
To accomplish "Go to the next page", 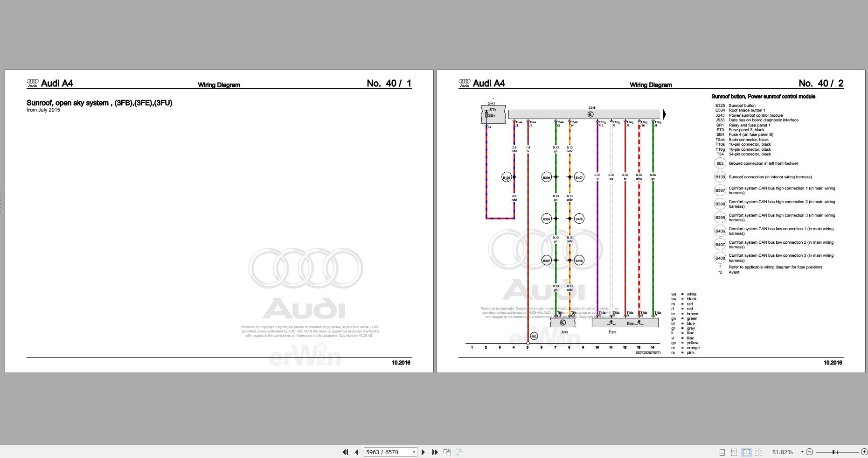I will pos(423,452).
